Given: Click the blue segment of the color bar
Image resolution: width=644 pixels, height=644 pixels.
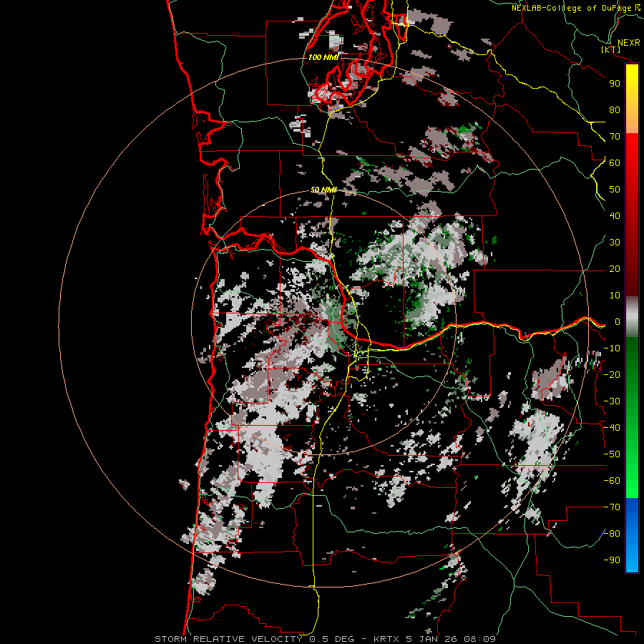Looking at the screenshot, I should pos(632,535).
